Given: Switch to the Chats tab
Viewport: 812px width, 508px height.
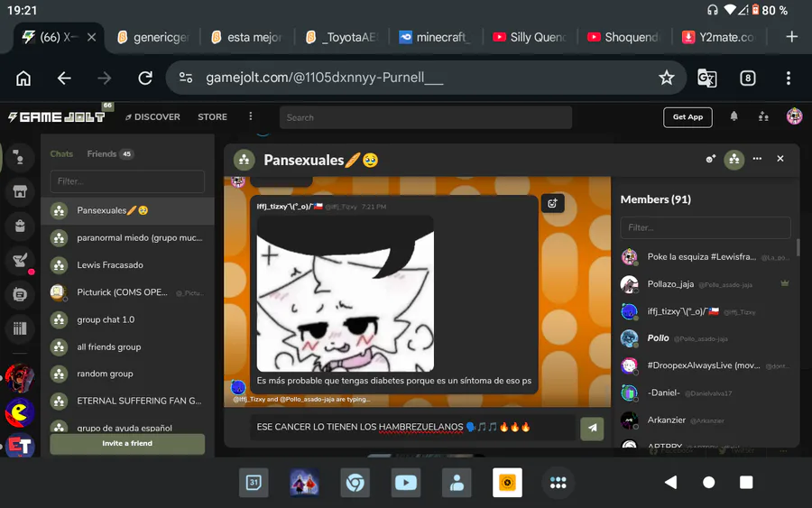Looking at the screenshot, I should tap(61, 153).
